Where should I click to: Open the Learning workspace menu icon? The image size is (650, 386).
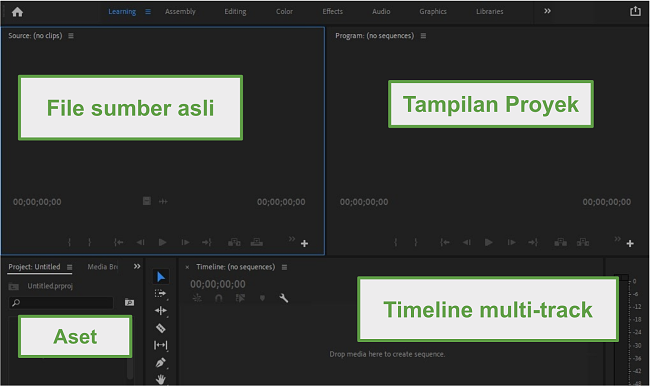[148, 12]
